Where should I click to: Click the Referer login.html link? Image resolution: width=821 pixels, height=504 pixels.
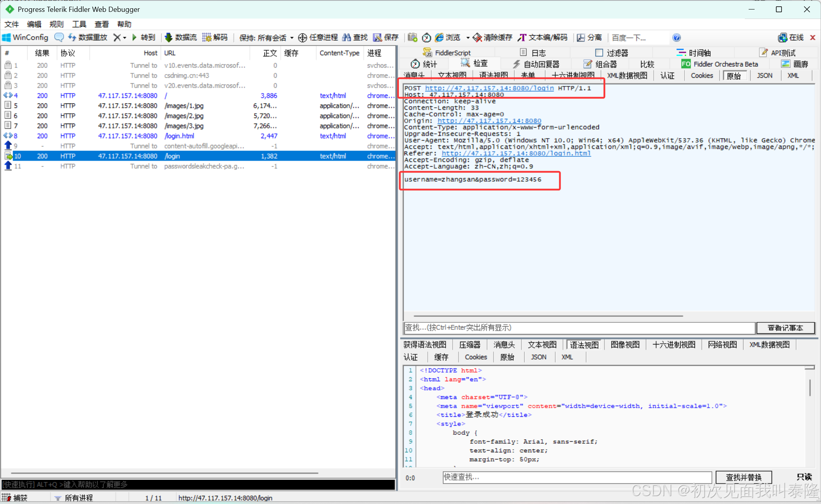click(516, 153)
